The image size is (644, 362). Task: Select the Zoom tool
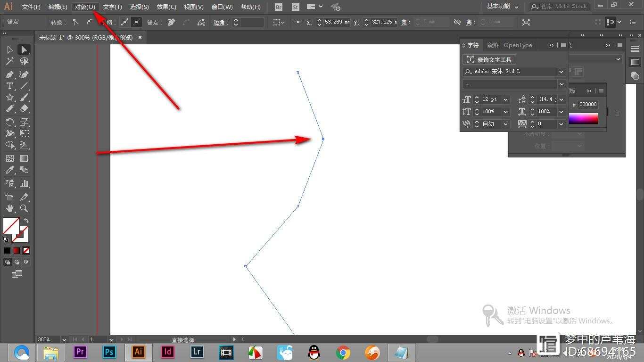click(x=24, y=208)
